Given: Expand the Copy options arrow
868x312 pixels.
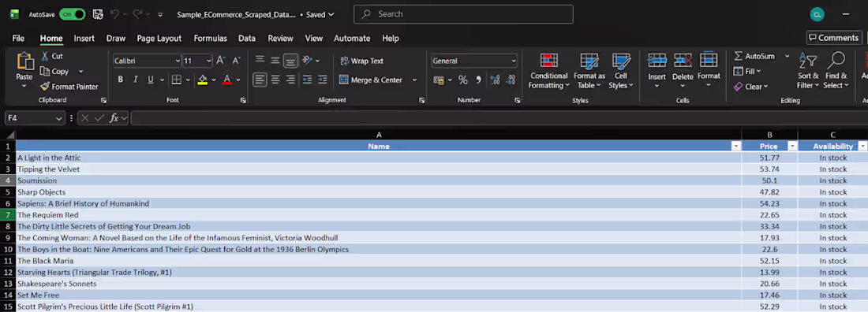Looking at the screenshot, I should (80, 72).
